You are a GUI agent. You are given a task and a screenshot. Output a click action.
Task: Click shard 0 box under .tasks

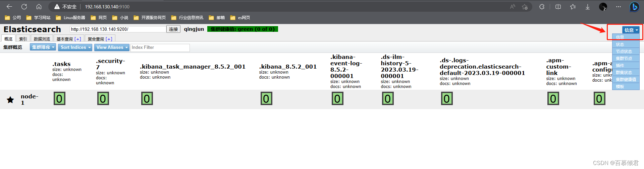point(59,99)
